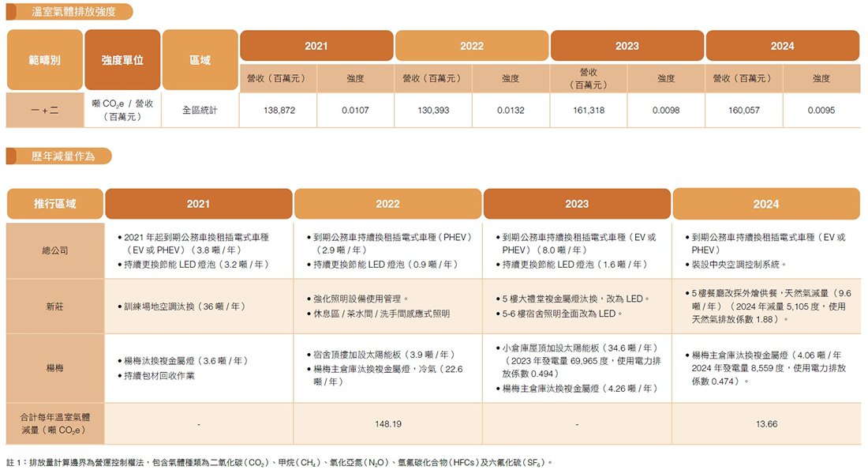Click the 全區統計 region cell
The height and width of the screenshot is (470, 868).
coord(200,111)
